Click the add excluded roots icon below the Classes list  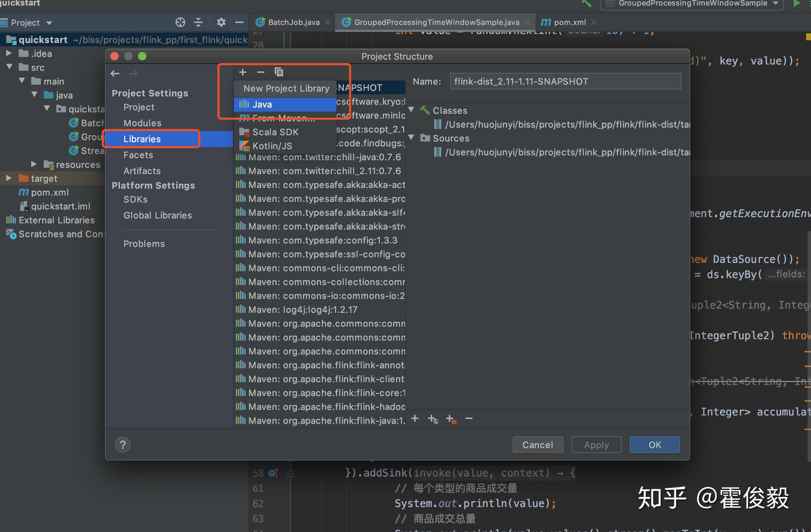point(451,419)
